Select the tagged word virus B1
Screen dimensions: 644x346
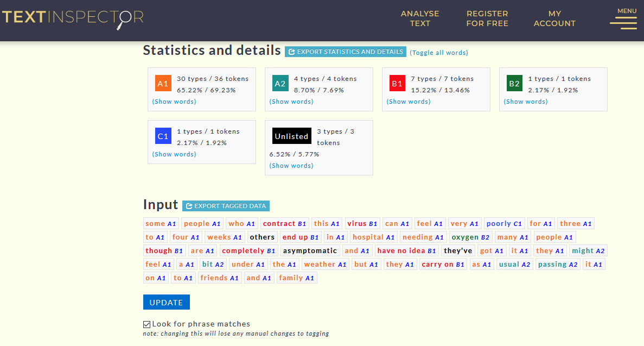[362, 223]
